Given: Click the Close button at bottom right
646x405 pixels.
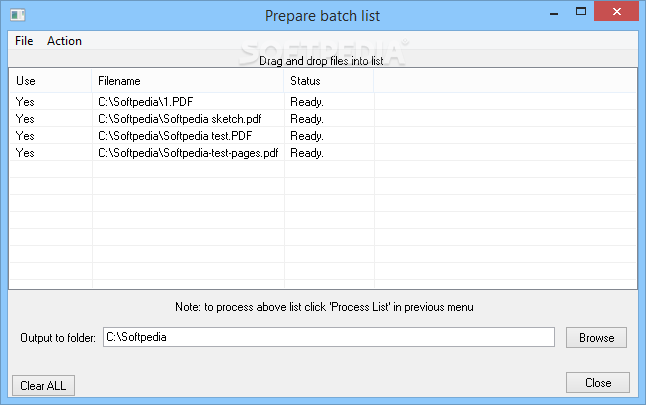Looking at the screenshot, I should (598, 383).
